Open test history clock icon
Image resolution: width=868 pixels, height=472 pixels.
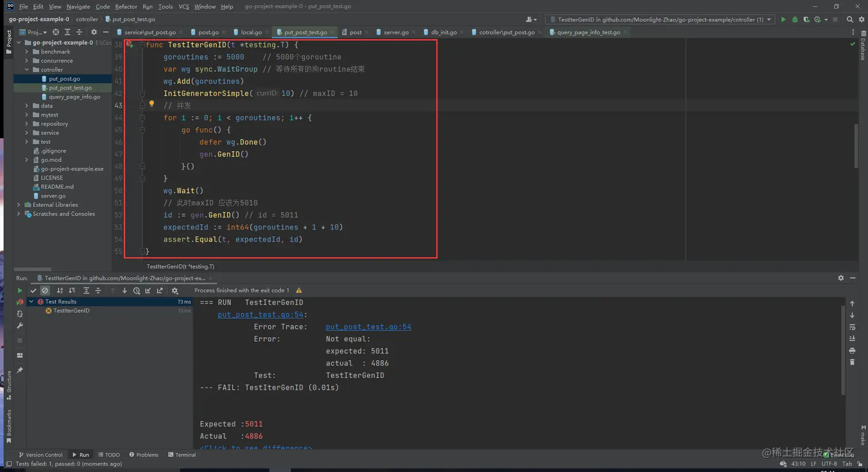[137, 291]
